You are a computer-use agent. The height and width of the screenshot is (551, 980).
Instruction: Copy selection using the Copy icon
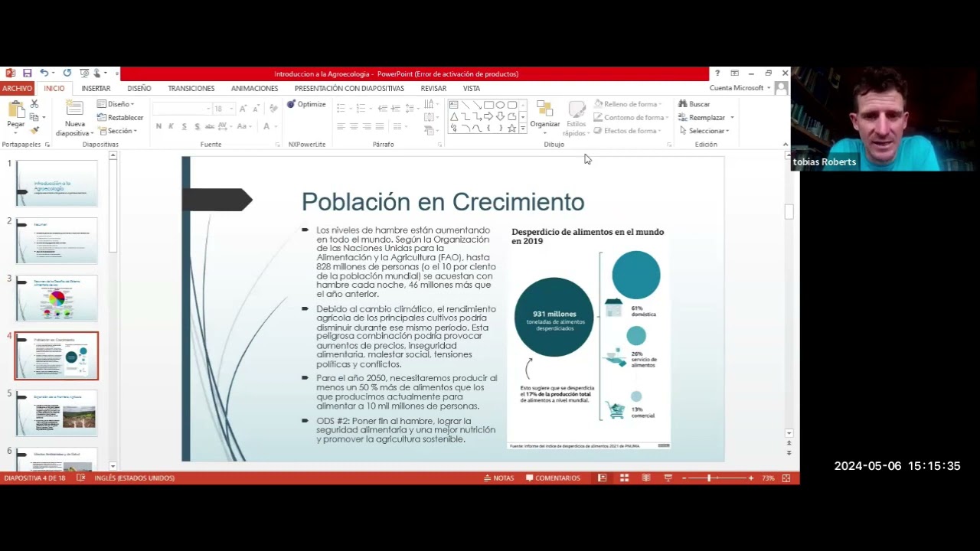34,117
